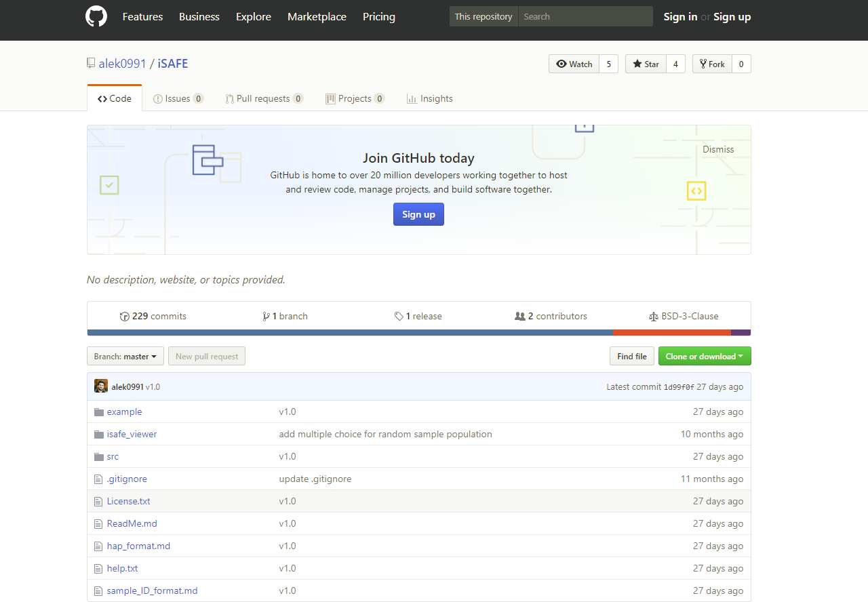Click the blue Sign up button in banner
Image resolution: width=868 pixels, height=602 pixels.
click(x=418, y=214)
